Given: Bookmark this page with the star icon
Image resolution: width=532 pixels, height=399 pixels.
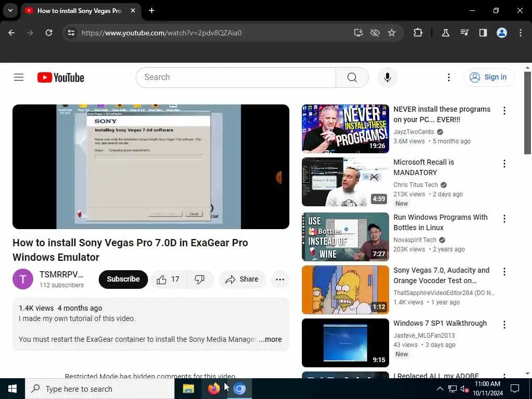Looking at the screenshot, I should [x=392, y=33].
